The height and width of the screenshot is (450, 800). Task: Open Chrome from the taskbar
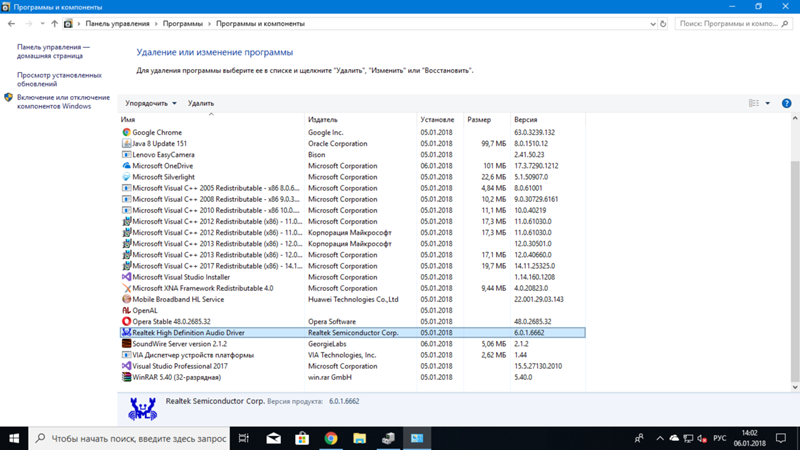click(x=331, y=438)
